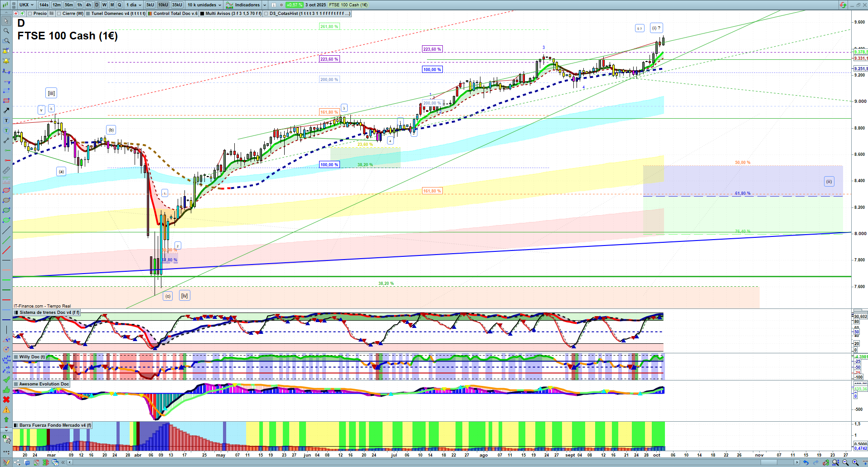868x467 pixels.
Task: Toggle the 10kU units button
Action: coord(163,5)
